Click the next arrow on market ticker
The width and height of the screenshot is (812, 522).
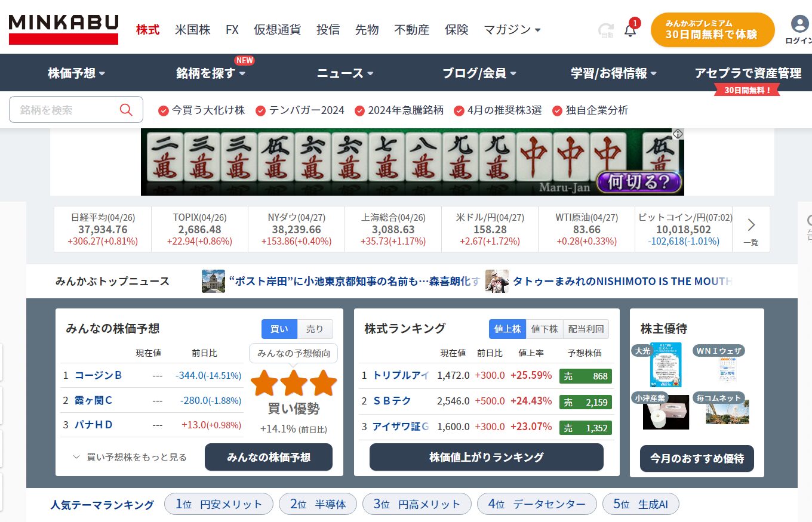[751, 225]
